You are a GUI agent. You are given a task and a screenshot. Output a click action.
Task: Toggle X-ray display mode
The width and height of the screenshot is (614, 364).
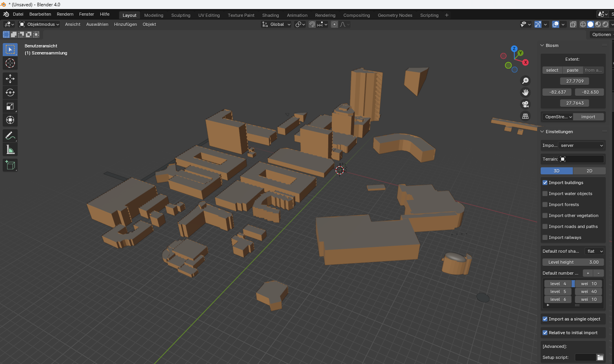[573, 24]
